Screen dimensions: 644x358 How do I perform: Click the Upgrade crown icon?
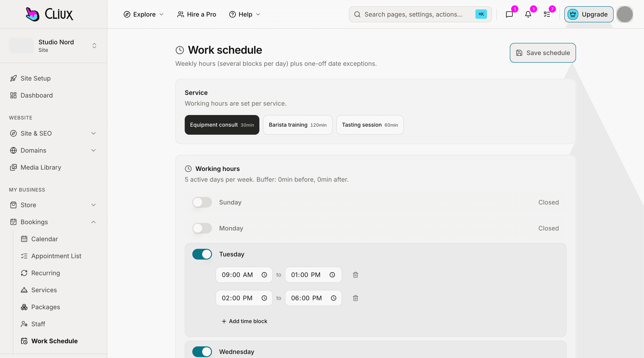pos(573,14)
